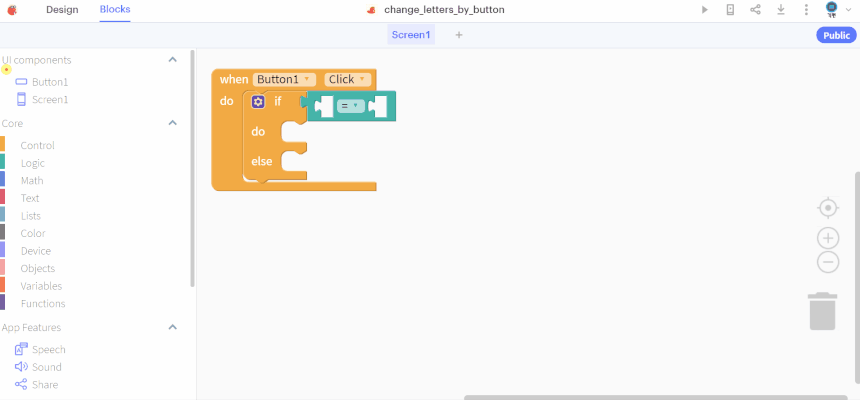The width and height of the screenshot is (860, 400).
Task: Open the preview on device icon
Action: 730,10
